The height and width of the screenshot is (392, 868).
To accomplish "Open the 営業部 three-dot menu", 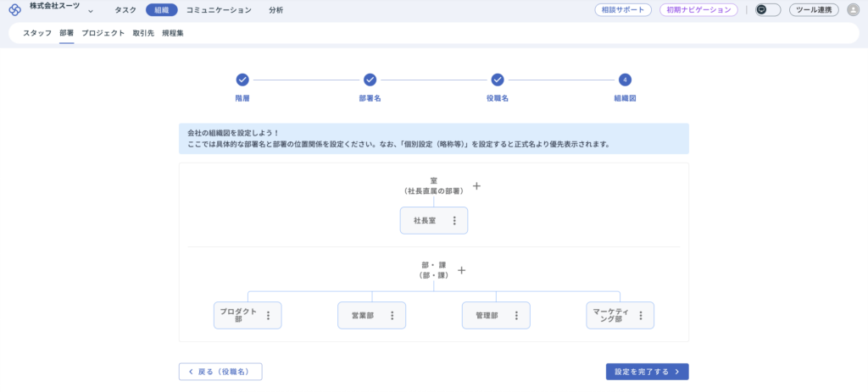I will 392,316.
